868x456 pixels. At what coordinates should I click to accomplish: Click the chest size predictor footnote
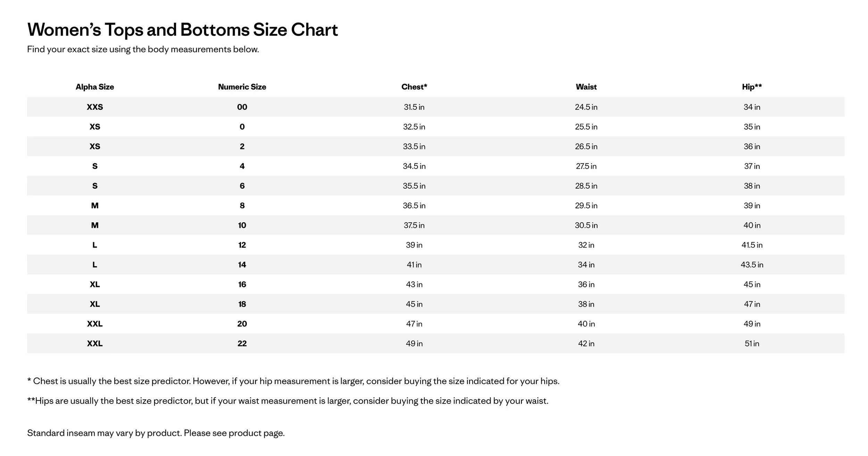[x=293, y=381]
